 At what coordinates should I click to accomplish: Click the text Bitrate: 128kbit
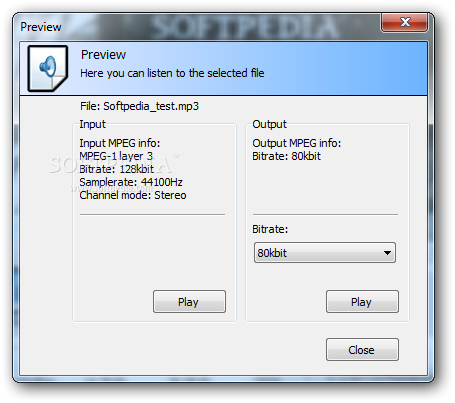(x=117, y=169)
